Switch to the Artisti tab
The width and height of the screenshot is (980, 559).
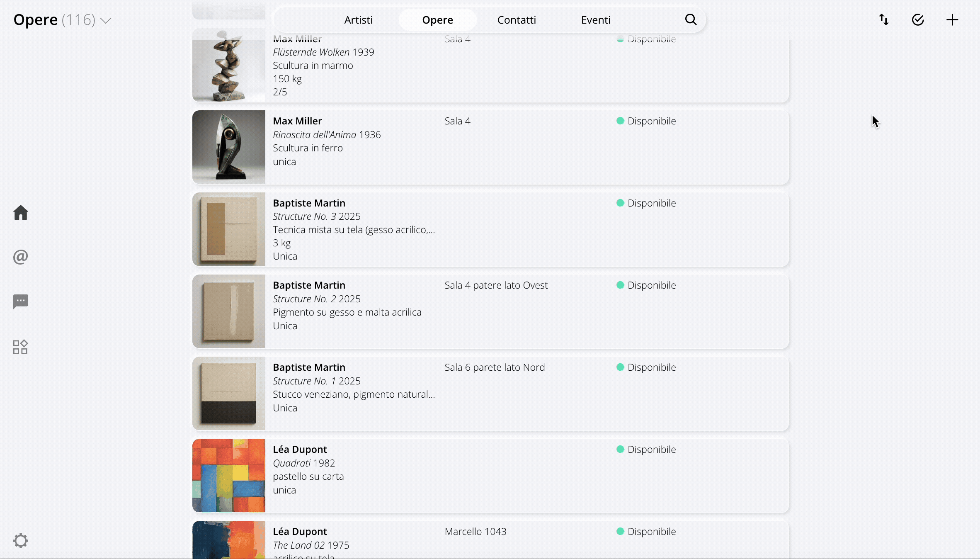(x=358, y=19)
